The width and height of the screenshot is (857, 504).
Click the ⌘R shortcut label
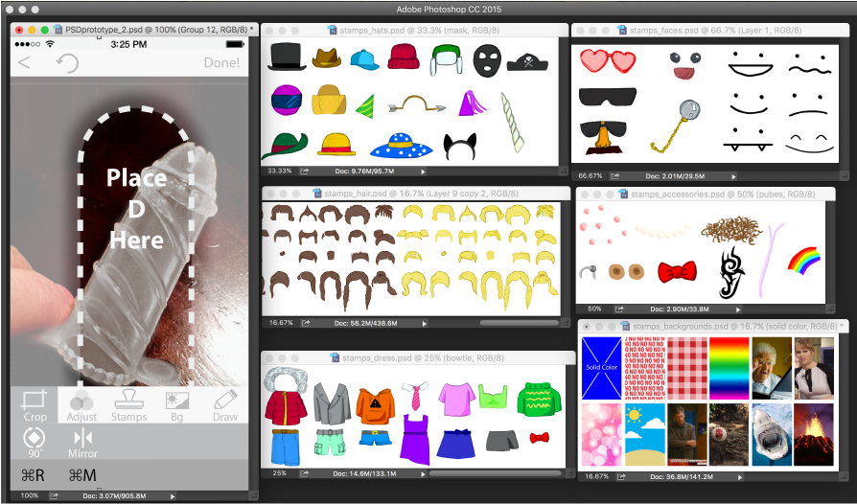[x=33, y=475]
